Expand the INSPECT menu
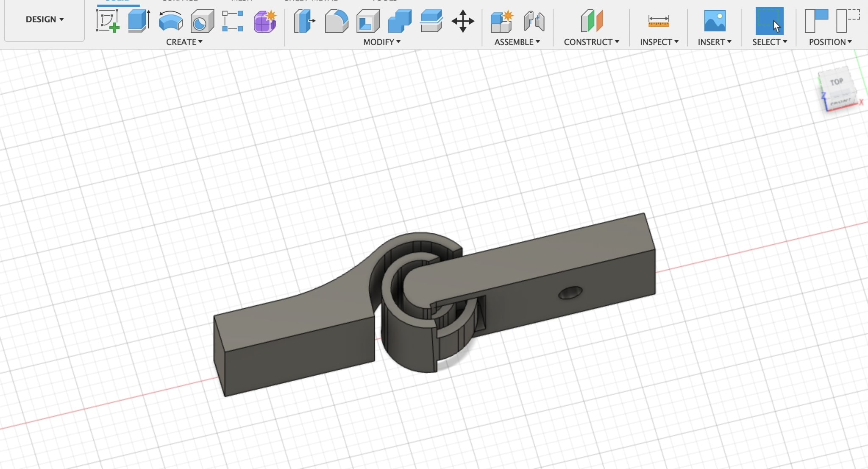The image size is (868, 469). pyautogui.click(x=659, y=42)
